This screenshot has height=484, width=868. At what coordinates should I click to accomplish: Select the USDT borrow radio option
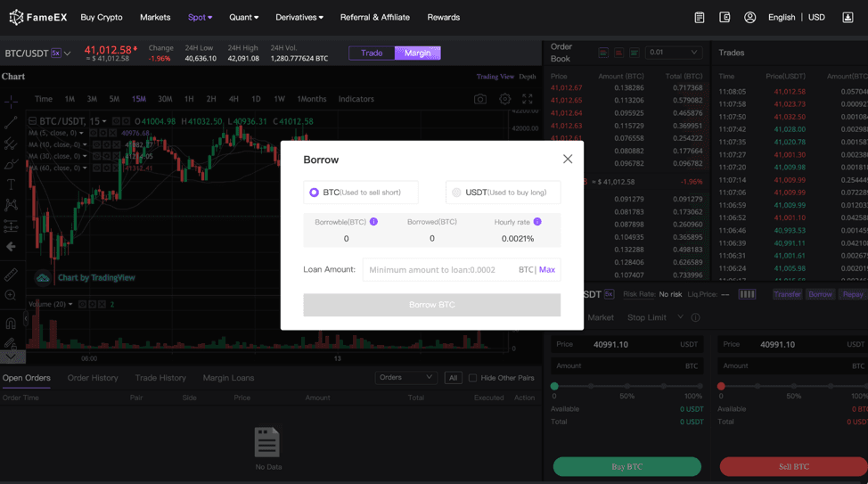click(x=456, y=193)
